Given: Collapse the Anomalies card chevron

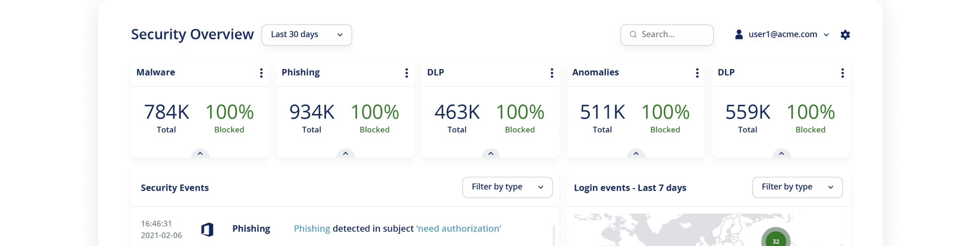Looking at the screenshot, I should [x=636, y=154].
